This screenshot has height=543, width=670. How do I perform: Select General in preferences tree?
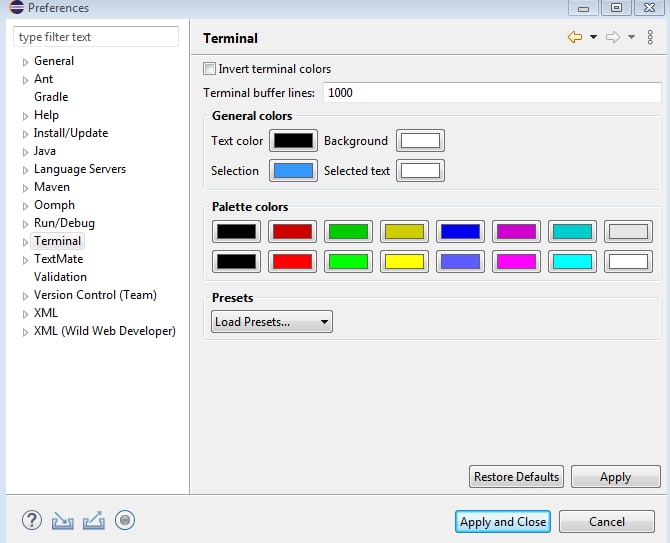click(x=54, y=61)
